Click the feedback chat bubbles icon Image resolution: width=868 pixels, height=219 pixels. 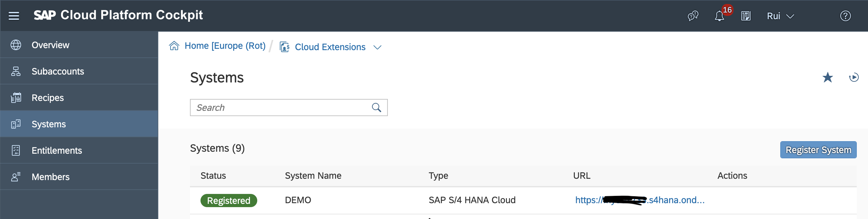tap(693, 16)
